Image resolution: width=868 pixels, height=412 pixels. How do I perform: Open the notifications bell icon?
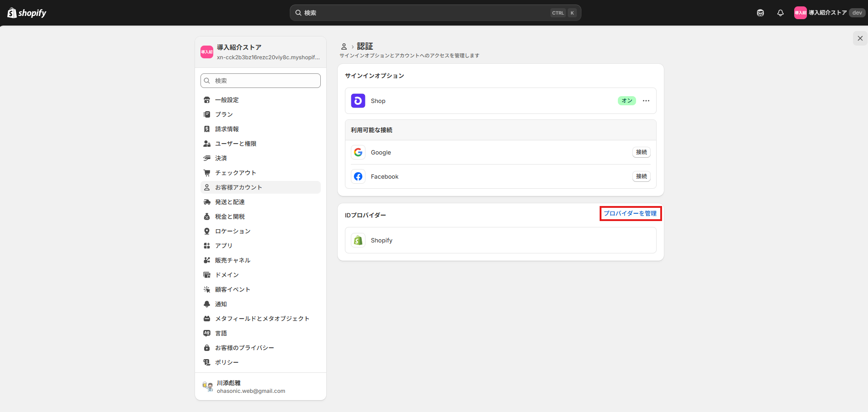[x=780, y=13]
